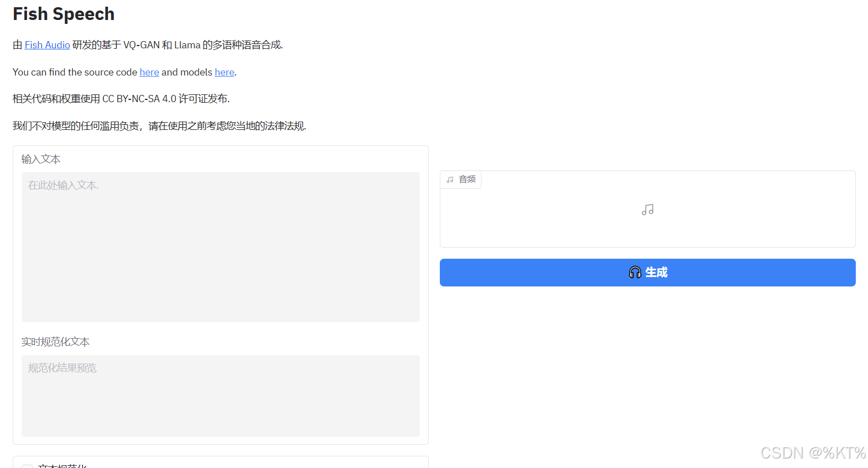Open the source code 'here' link
The height and width of the screenshot is (468, 868).
click(149, 72)
